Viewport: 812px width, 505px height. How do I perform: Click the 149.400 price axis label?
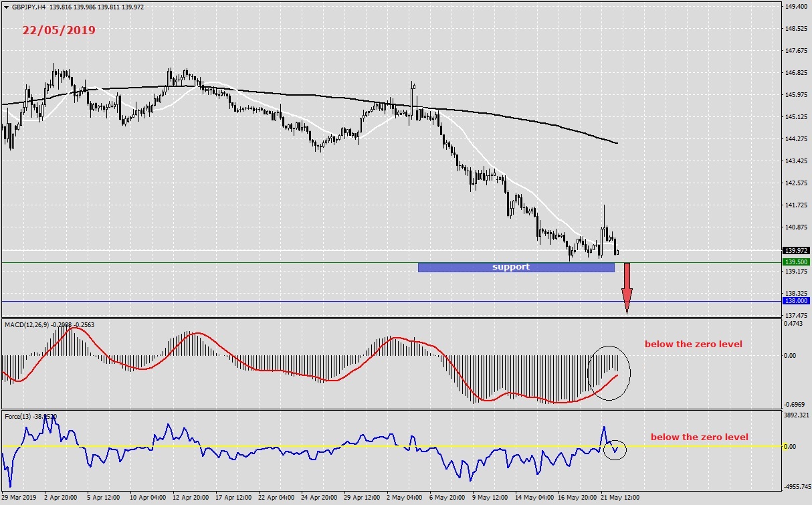(795, 6)
